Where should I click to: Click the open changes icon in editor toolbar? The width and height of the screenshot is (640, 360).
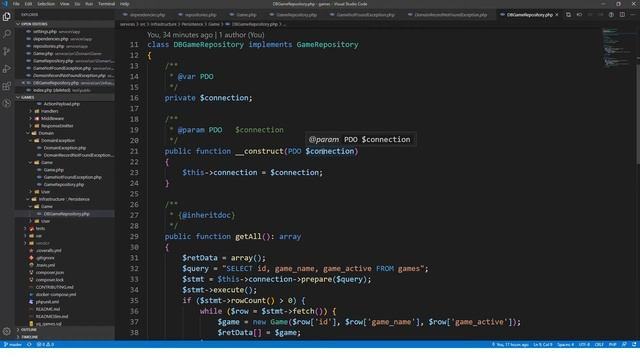[x=568, y=15]
